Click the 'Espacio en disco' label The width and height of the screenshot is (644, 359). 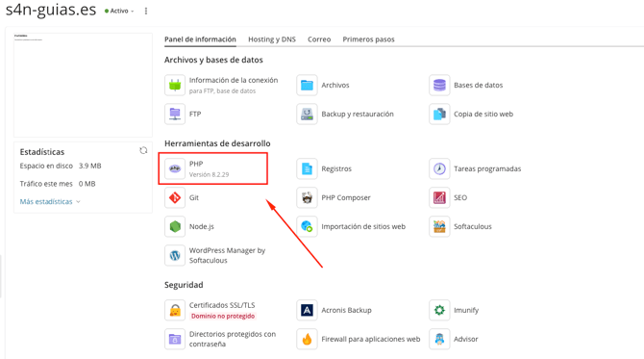coord(46,166)
